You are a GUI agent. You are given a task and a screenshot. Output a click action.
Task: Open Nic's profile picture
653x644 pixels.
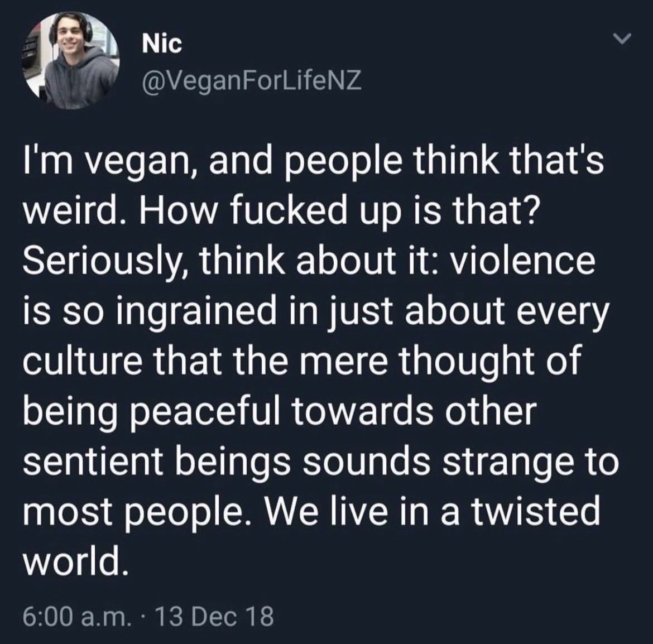(x=71, y=61)
